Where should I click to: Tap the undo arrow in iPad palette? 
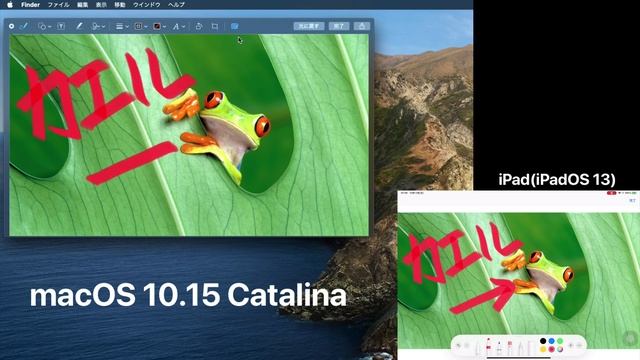(458, 346)
